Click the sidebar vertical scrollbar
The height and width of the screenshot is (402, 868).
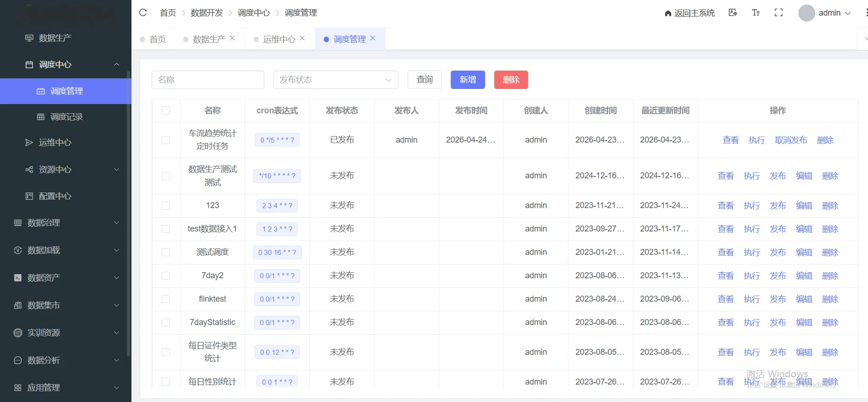click(129, 213)
